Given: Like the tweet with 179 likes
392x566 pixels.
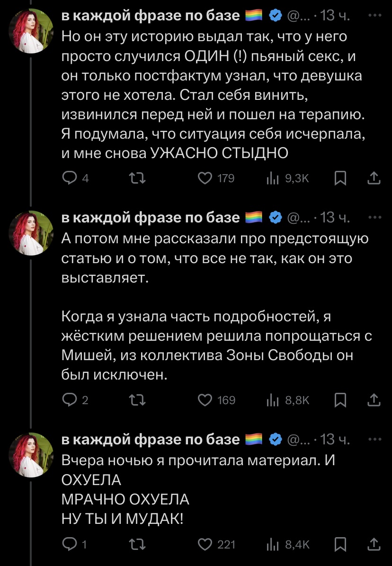Looking at the screenshot, I should [205, 178].
